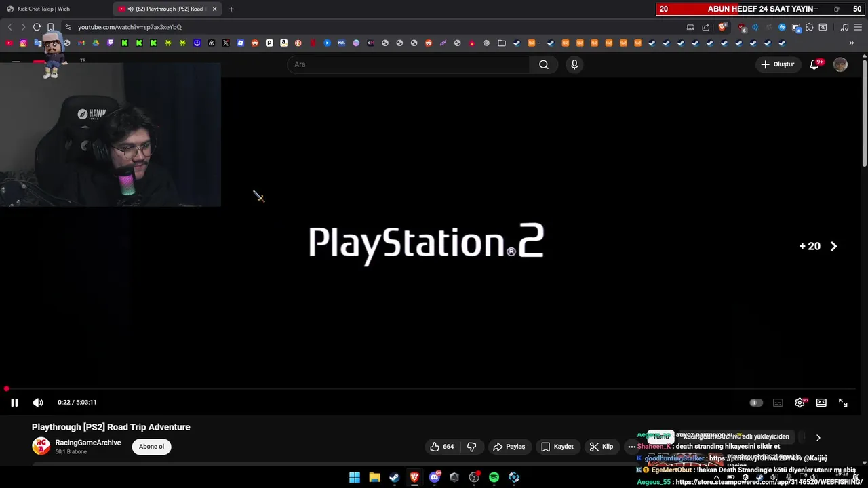
Task: Click the YouTube search box 'Ara'
Action: point(409,64)
